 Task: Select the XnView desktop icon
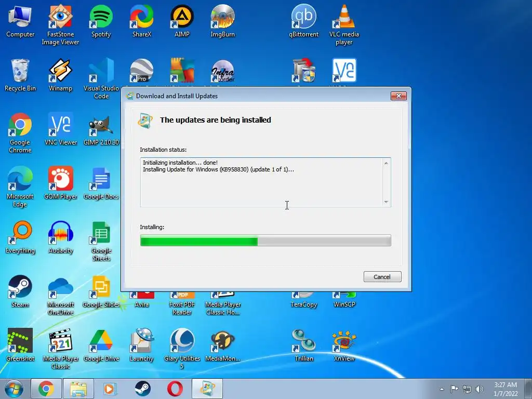pos(344,345)
